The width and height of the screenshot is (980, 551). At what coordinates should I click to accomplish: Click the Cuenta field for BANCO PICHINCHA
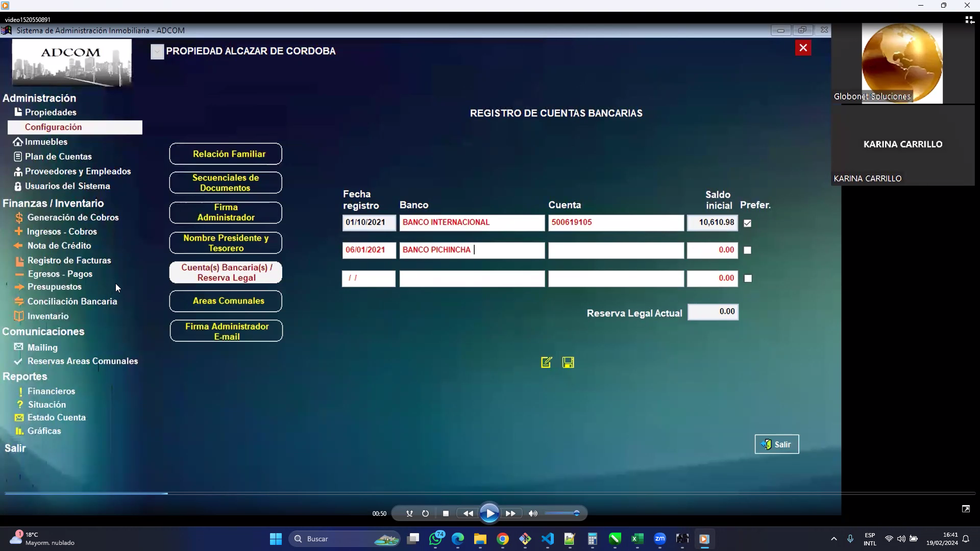click(x=616, y=250)
